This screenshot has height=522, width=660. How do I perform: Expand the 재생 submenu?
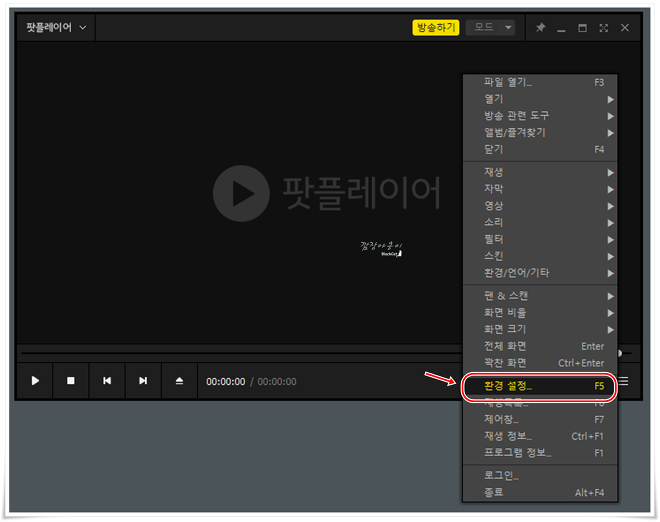[x=540, y=172]
